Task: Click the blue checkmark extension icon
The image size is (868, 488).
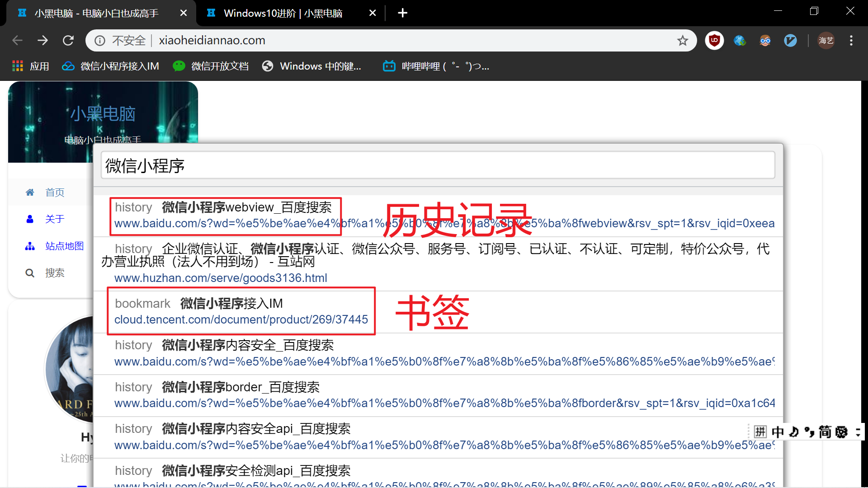Action: click(790, 41)
